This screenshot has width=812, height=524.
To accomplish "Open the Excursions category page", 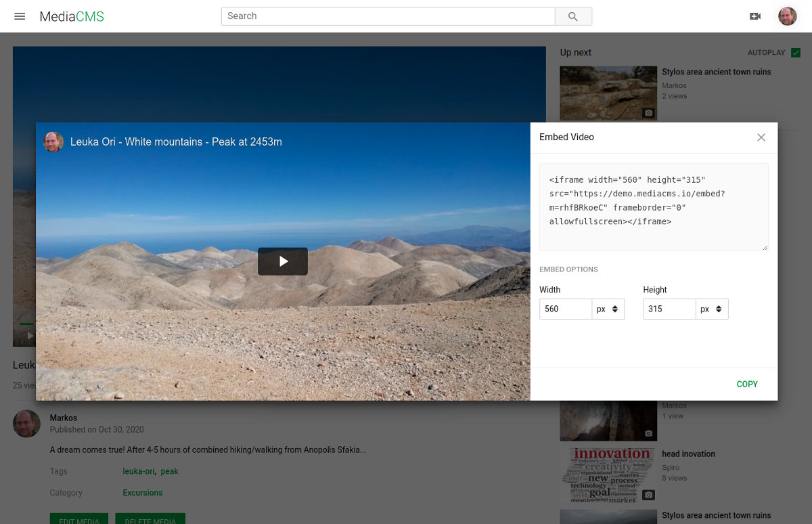I will [x=142, y=493].
